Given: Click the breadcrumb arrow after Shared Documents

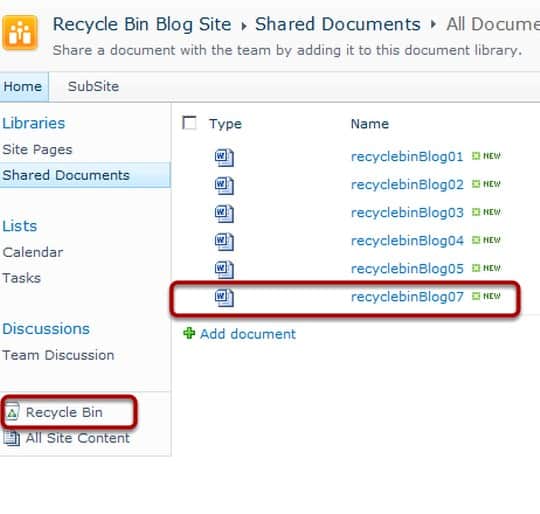Looking at the screenshot, I should [x=433, y=24].
